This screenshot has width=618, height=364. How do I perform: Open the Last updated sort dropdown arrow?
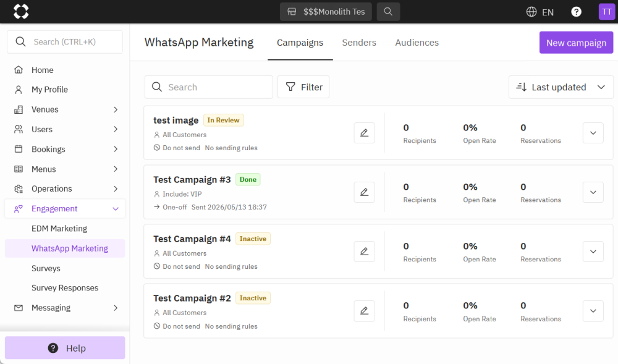(601, 87)
